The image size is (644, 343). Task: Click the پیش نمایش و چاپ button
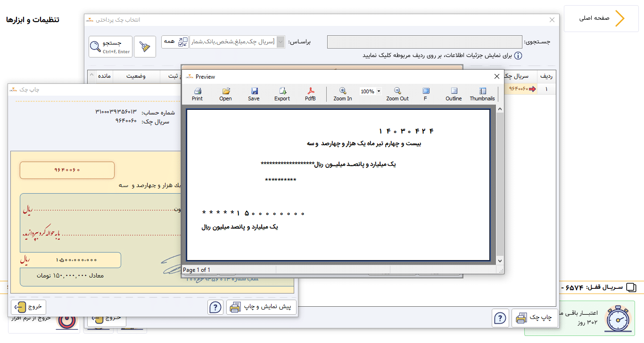pyautogui.click(x=261, y=307)
